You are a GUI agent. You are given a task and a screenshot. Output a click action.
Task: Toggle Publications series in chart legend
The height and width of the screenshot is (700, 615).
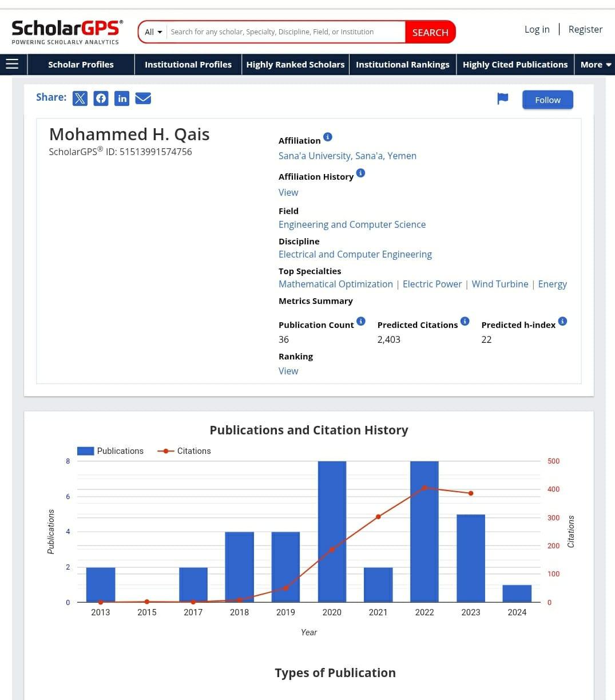pos(110,451)
